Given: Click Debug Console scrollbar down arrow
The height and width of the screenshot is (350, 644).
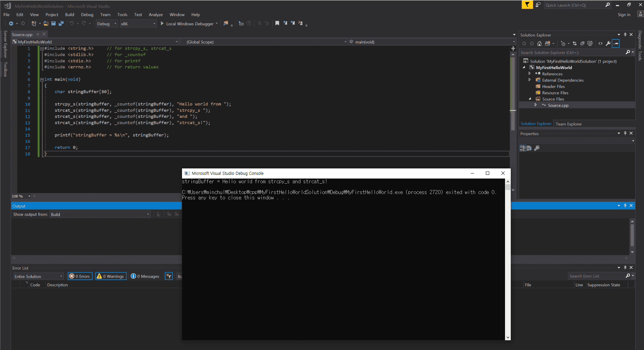Looking at the screenshot, I should coord(508,337).
